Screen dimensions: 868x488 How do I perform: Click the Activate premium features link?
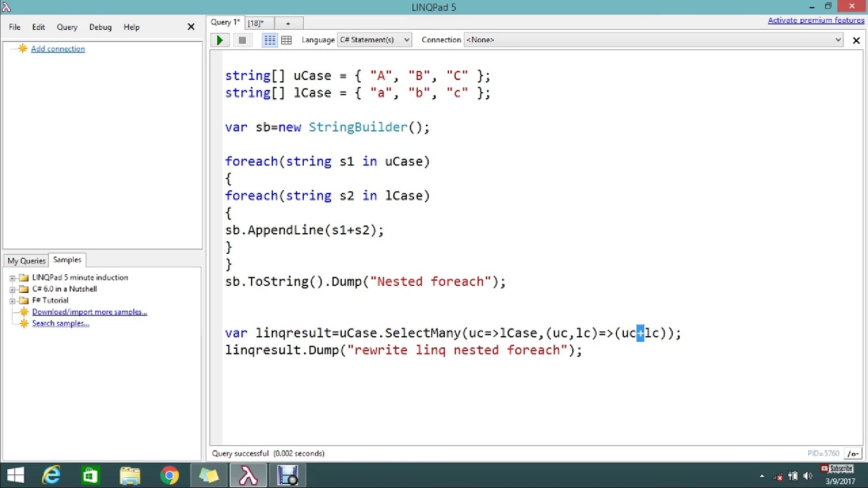pos(816,20)
